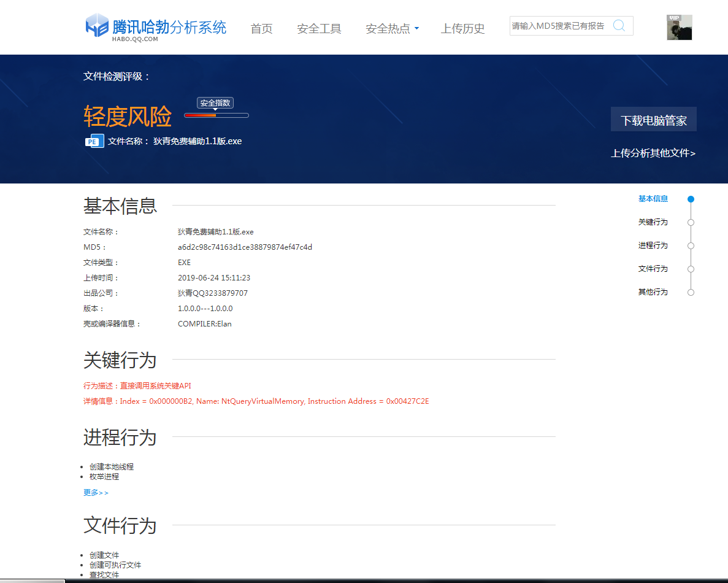
Task: Open the VIP user avatar
Action: pyautogui.click(x=680, y=28)
